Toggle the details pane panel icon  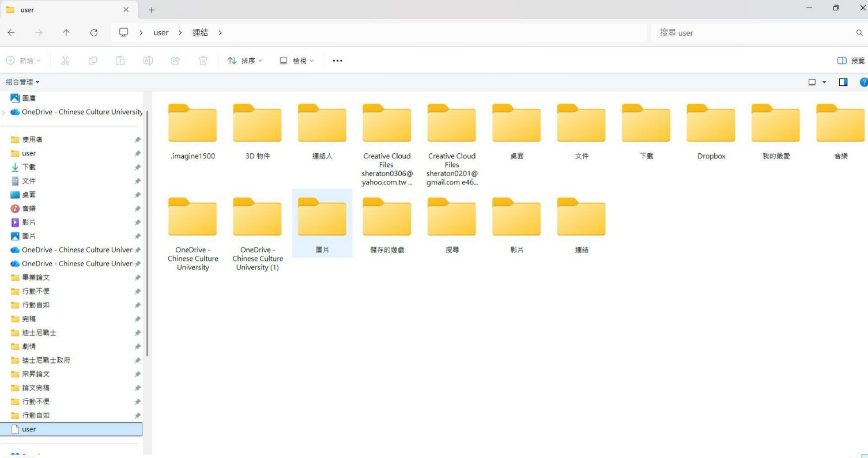click(843, 82)
